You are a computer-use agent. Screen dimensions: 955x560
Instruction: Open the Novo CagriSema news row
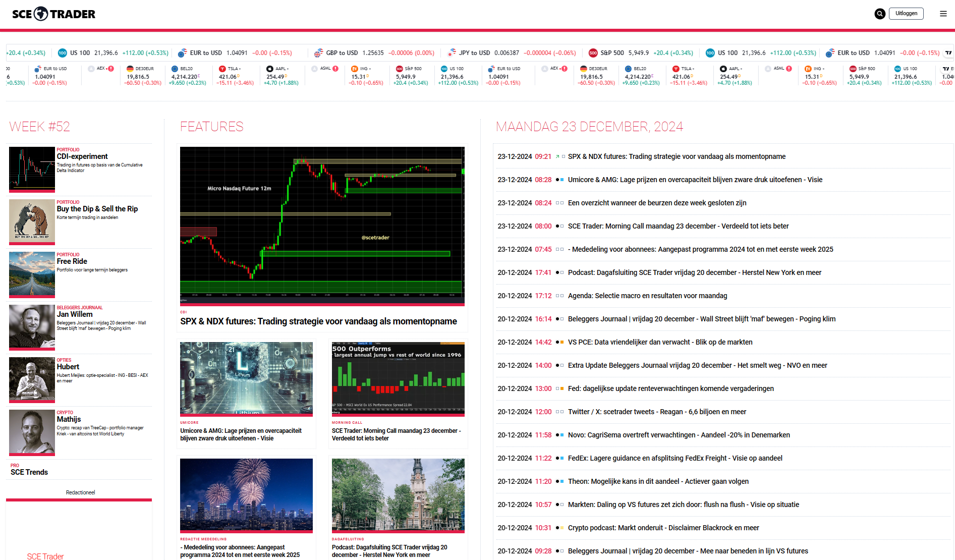click(722, 435)
